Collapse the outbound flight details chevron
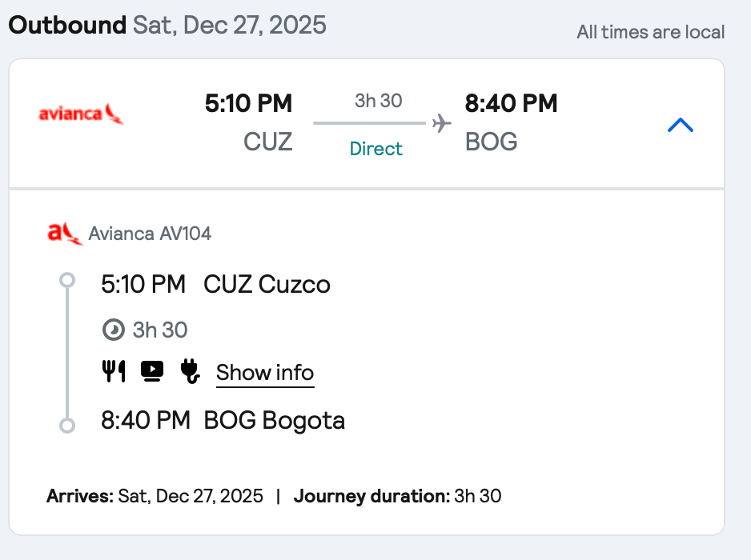The width and height of the screenshot is (751, 560). (x=680, y=125)
